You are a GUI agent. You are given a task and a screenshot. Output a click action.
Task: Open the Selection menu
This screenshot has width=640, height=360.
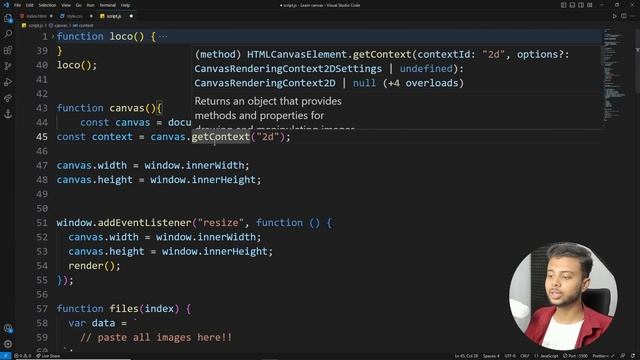pos(47,5)
